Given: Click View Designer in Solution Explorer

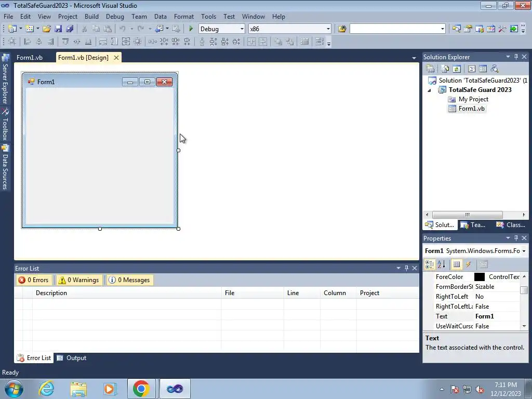Looking at the screenshot, I should [x=483, y=69].
